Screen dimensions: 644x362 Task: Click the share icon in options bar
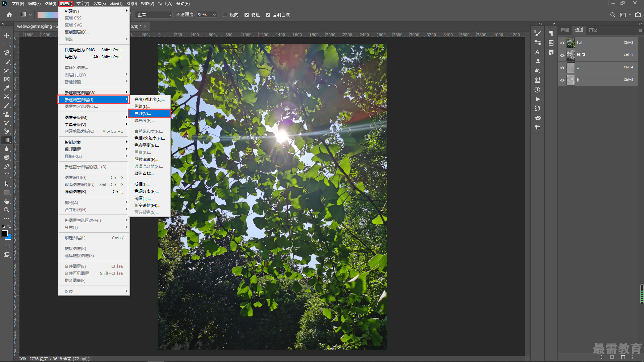pyautogui.click(x=638, y=15)
